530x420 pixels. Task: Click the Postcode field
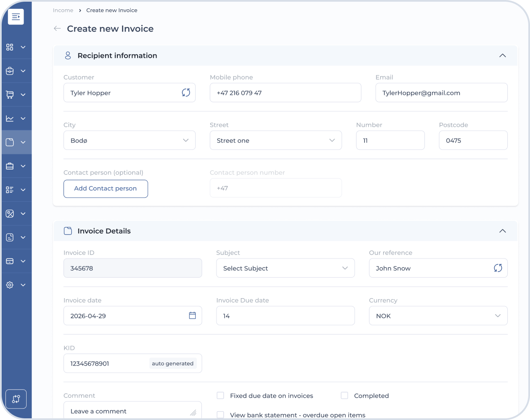(x=473, y=140)
